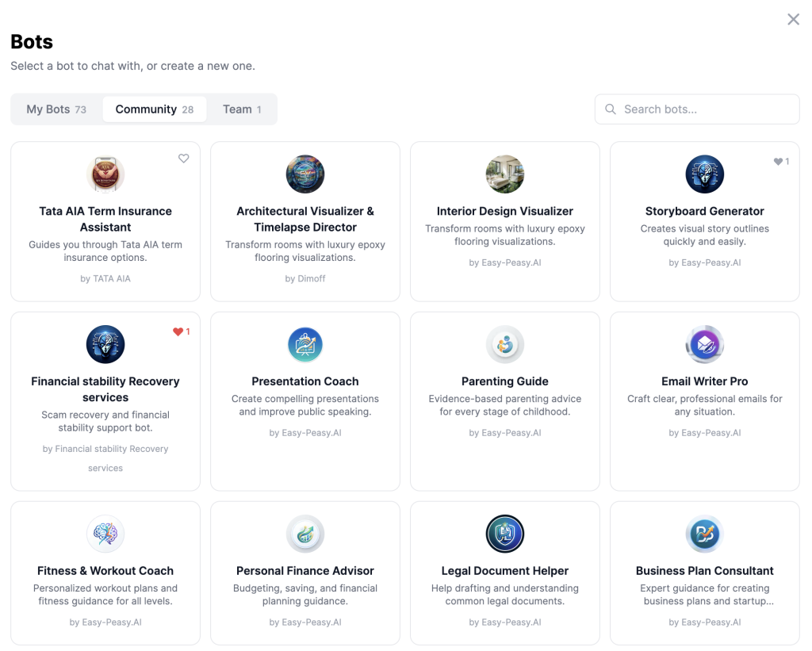The width and height of the screenshot is (812, 651).
Task: Select the Community tab
Action: click(x=155, y=109)
